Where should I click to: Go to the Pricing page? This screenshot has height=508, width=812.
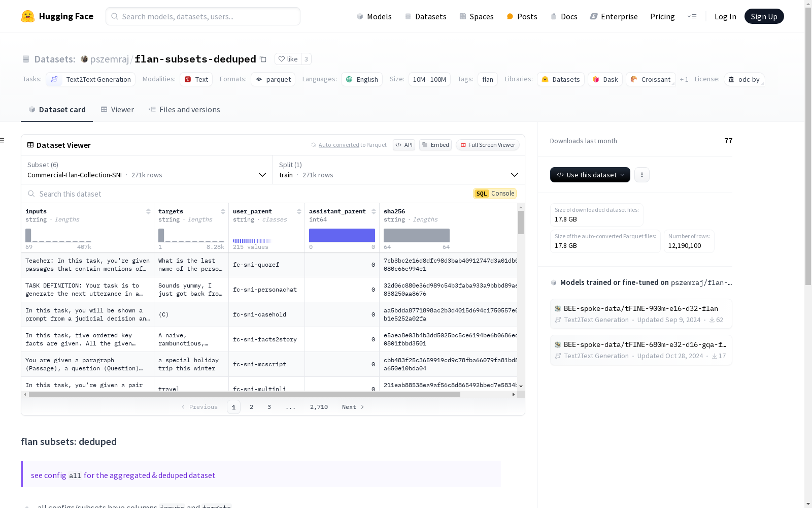click(662, 16)
